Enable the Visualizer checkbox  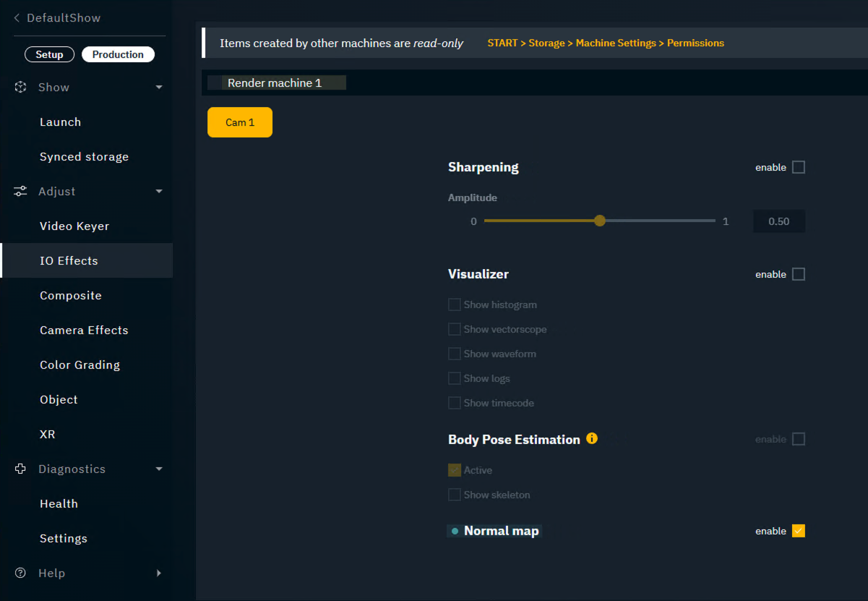point(799,275)
